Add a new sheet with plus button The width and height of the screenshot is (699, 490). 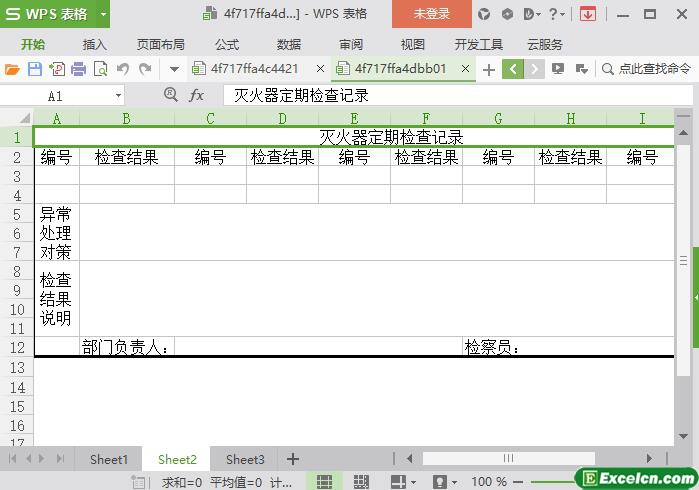point(292,459)
